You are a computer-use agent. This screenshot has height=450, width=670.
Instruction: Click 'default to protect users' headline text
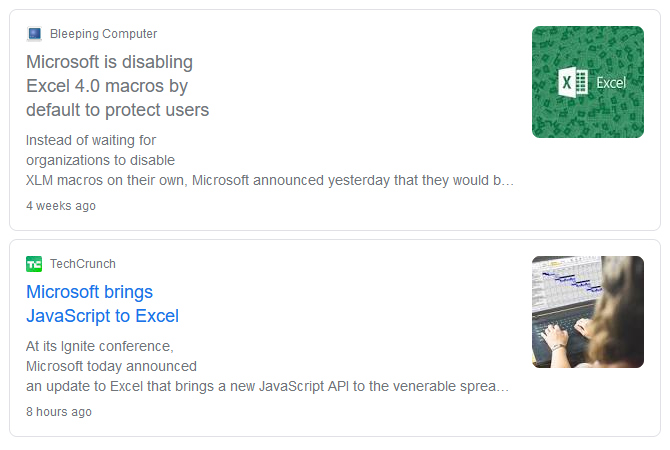tap(118, 110)
